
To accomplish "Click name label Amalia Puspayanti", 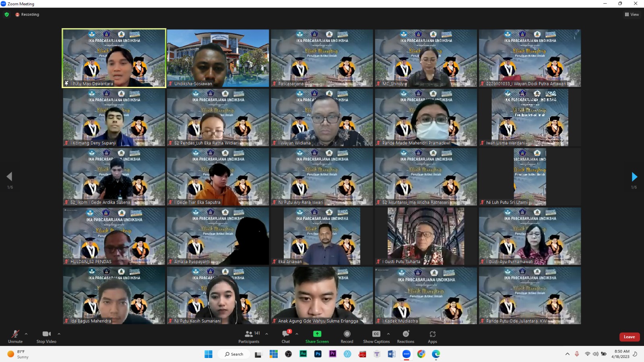I will (x=192, y=261).
